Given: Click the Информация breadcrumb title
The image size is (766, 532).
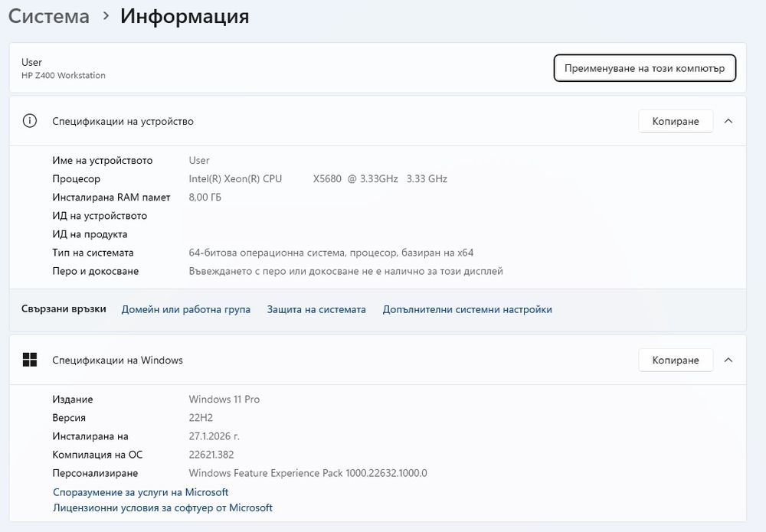Looking at the screenshot, I should point(185,16).
